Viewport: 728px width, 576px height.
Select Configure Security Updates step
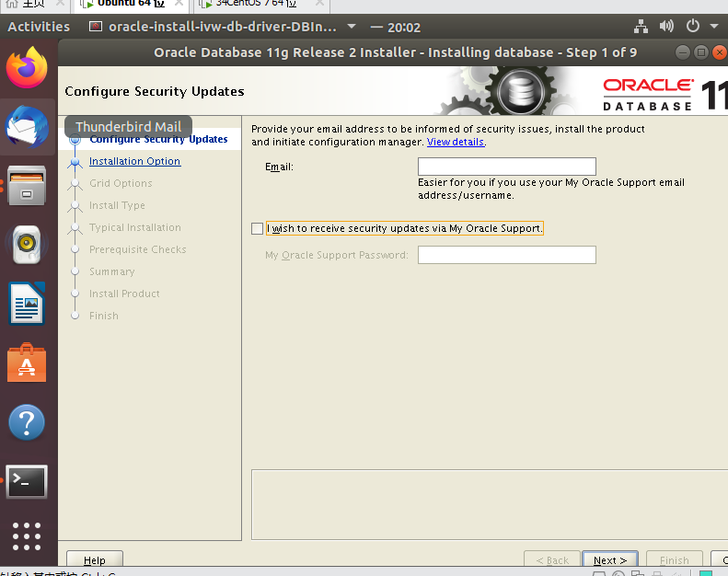[158, 139]
